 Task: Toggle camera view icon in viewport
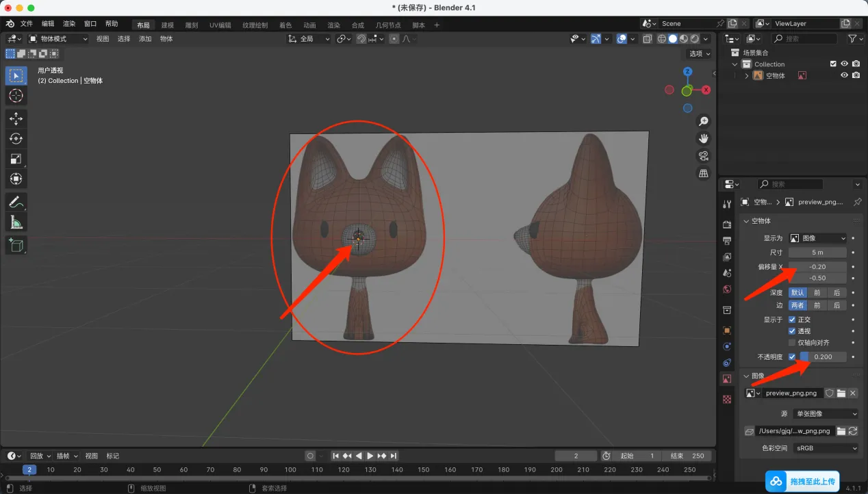tap(703, 156)
